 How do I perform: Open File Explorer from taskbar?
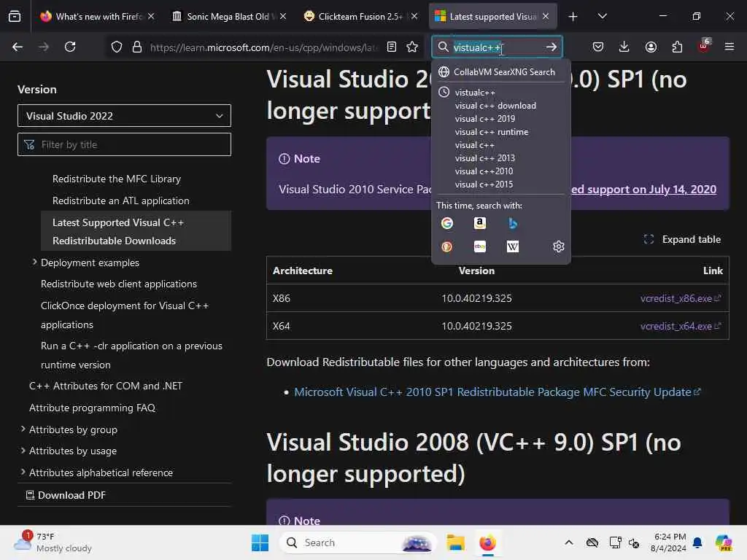point(455,542)
